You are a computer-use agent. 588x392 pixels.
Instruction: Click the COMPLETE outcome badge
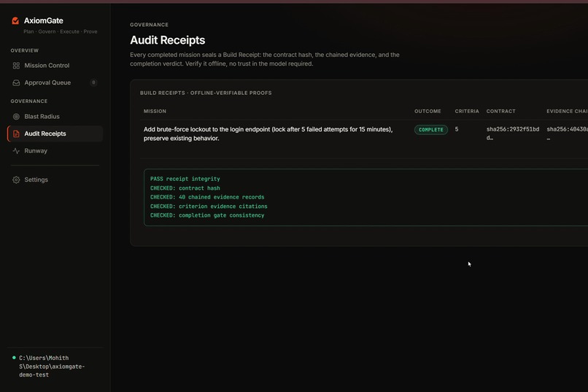[431, 130]
